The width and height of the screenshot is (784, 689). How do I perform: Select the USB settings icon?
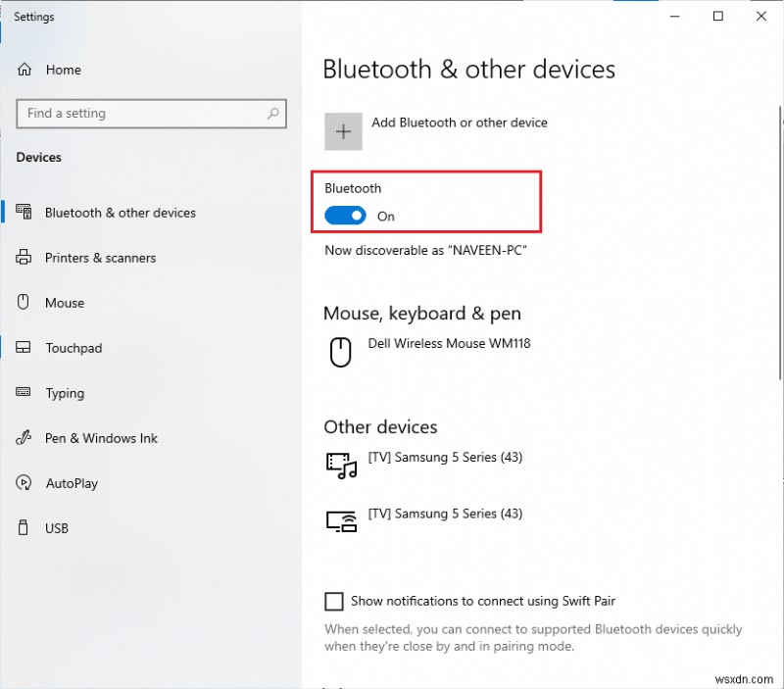click(23, 528)
